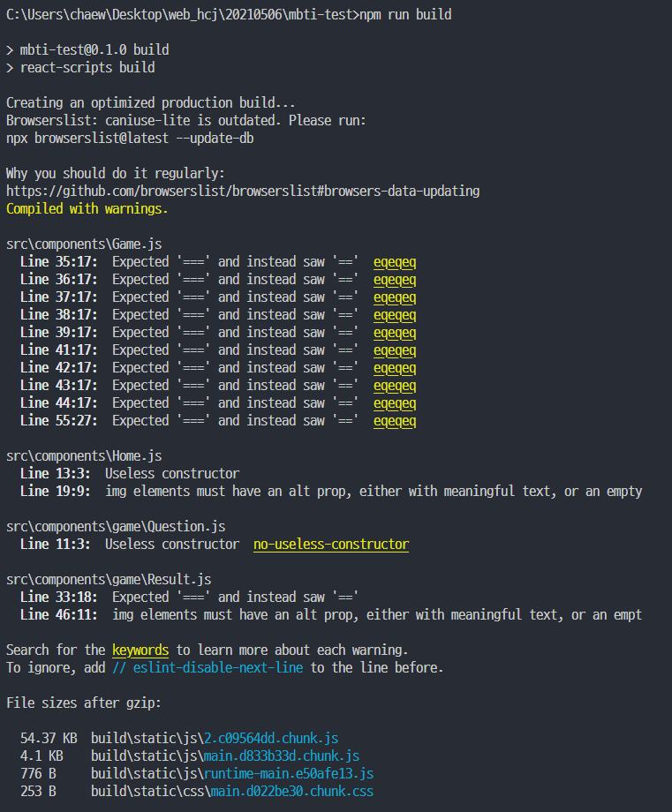Click eqeqeq link on Line 43:17
Image resolution: width=672 pixels, height=812 pixels.
click(395, 386)
